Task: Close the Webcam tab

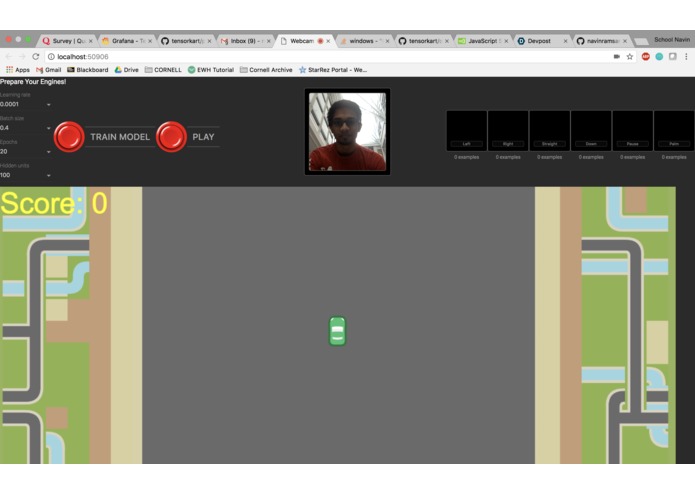Action: (x=328, y=41)
